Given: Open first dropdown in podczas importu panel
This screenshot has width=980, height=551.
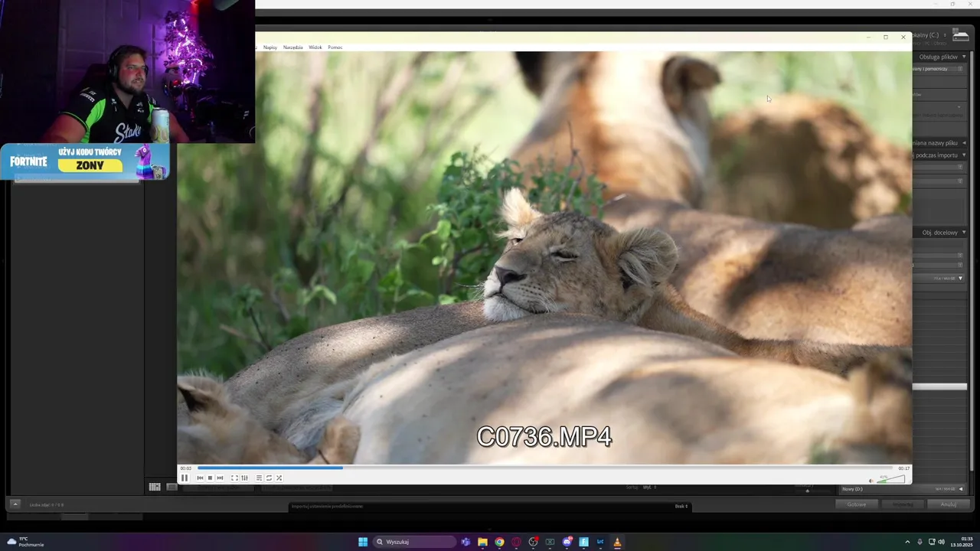Looking at the screenshot, I should tap(960, 166).
